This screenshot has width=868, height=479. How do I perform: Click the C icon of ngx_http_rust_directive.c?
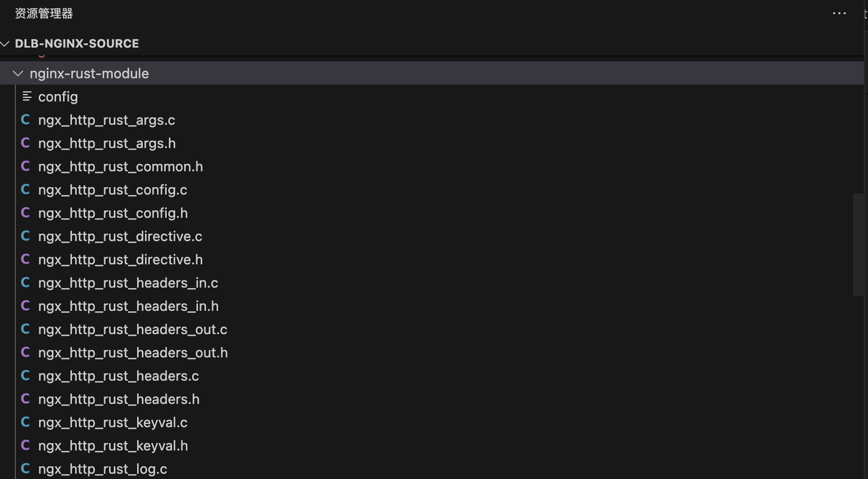coord(26,236)
